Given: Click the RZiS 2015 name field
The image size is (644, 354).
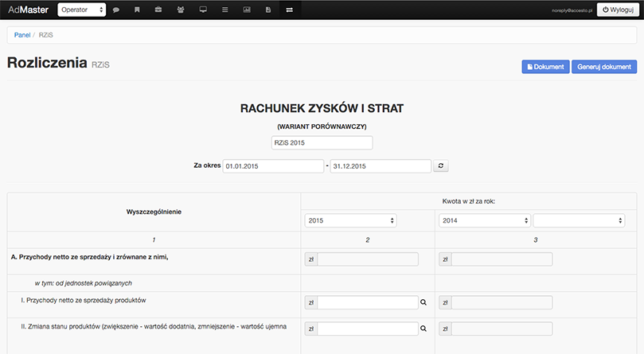Looking at the screenshot, I should pos(322,143).
